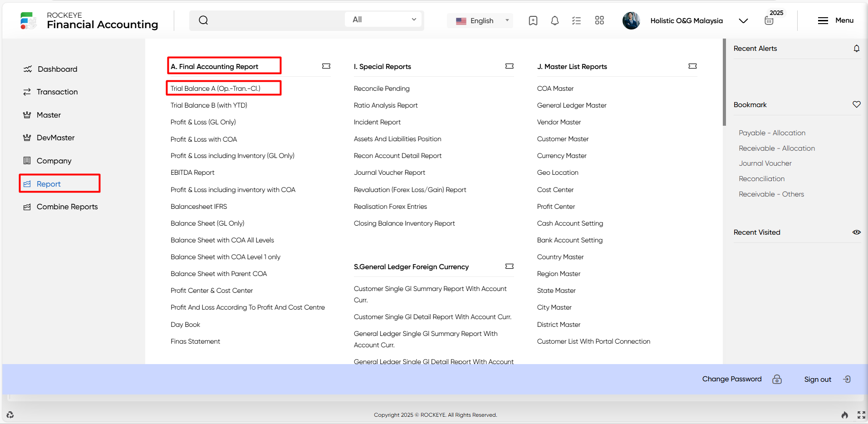868x424 pixels.
Task: Click the flame icon in footer
Action: tap(844, 414)
